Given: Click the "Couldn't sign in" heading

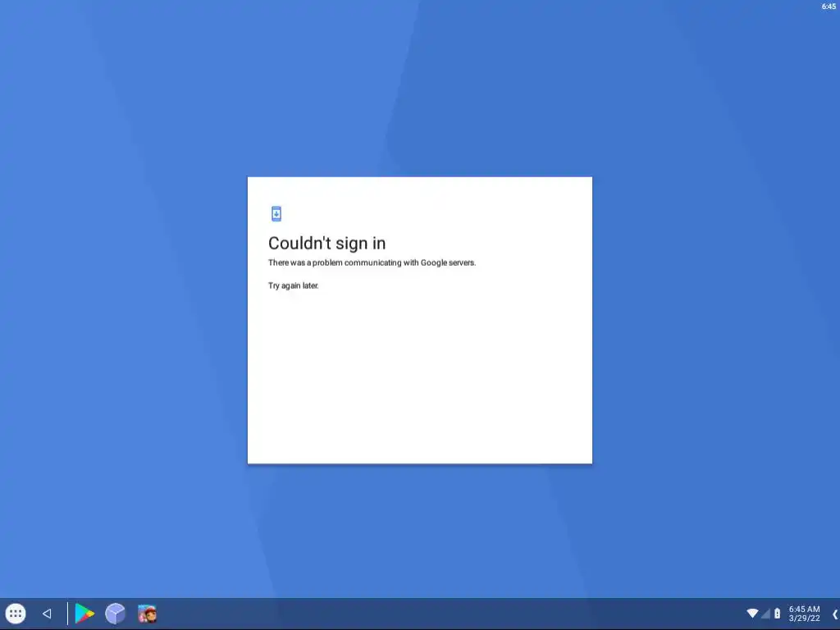Looking at the screenshot, I should point(326,243).
